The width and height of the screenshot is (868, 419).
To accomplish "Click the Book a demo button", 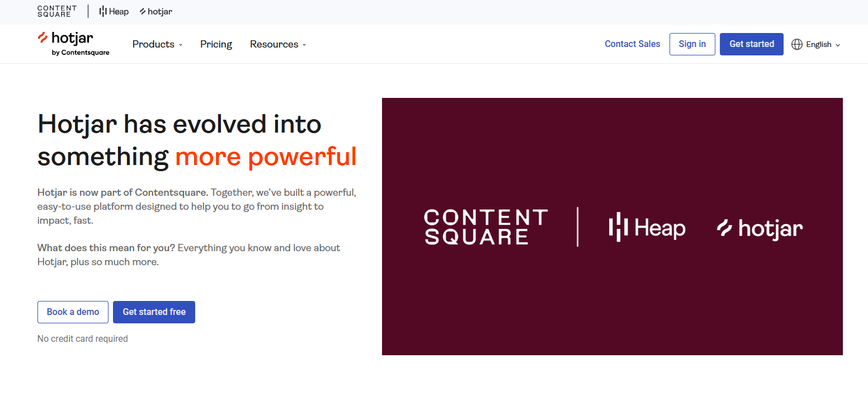I will coord(73,312).
